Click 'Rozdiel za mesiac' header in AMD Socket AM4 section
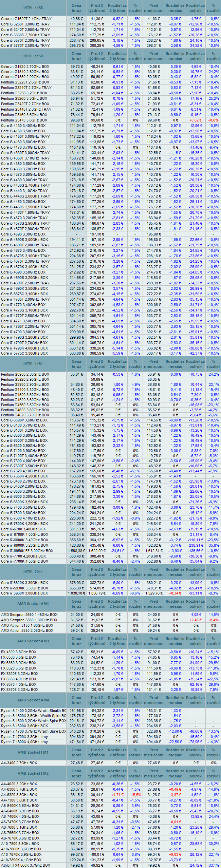Viewport: 221px width, 868px height. (x=175, y=700)
